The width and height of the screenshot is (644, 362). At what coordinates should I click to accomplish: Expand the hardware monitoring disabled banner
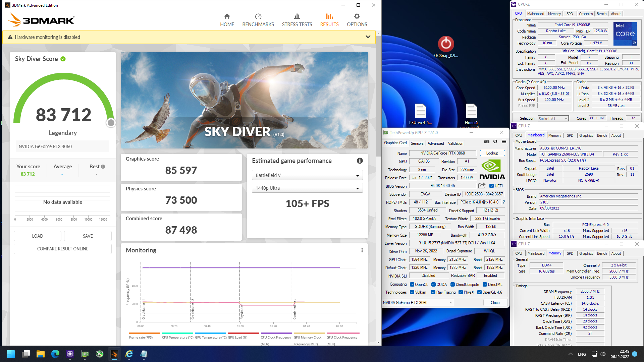[368, 37]
